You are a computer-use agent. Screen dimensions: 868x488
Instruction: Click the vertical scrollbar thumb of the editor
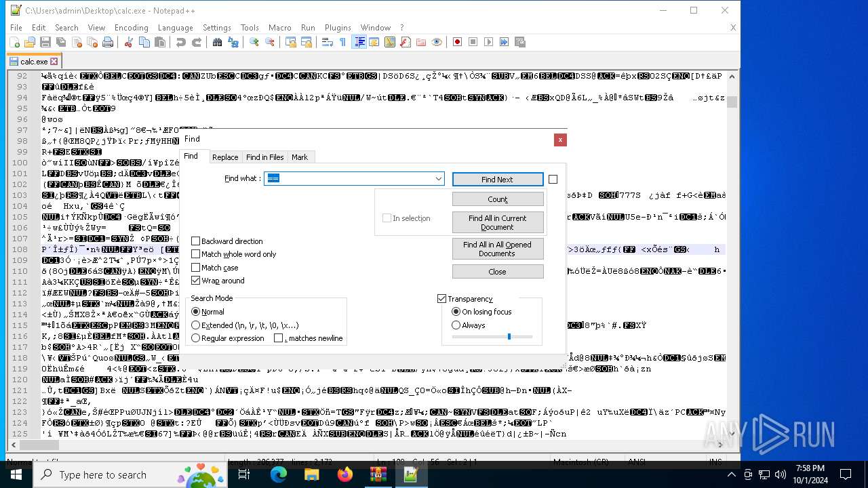tap(732, 102)
